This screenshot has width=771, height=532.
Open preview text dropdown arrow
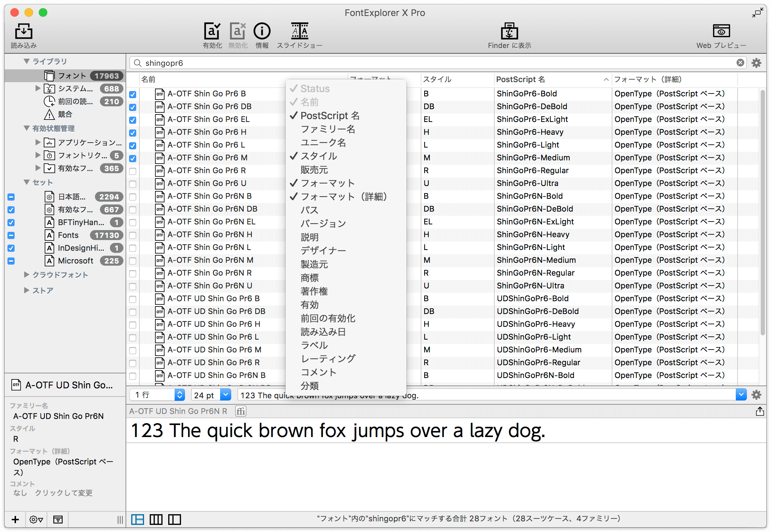pyautogui.click(x=741, y=395)
